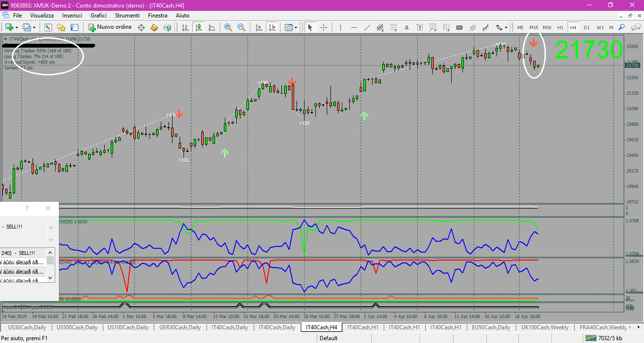Open the Visualizza menu
Screen dimensions: 644x343
click(42, 16)
